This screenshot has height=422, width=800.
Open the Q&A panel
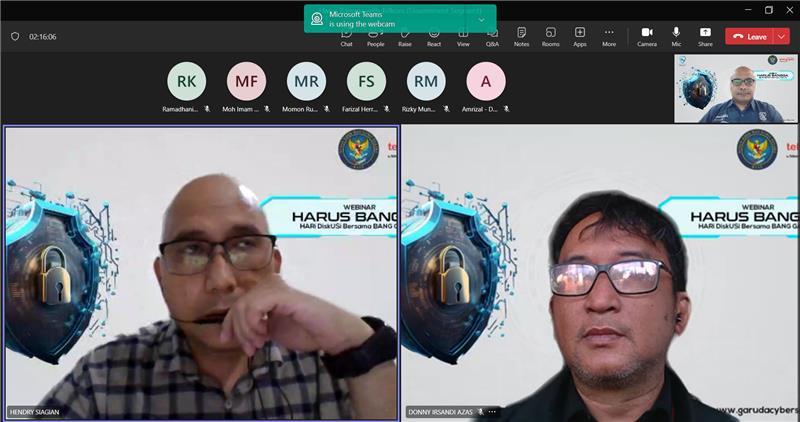point(492,37)
